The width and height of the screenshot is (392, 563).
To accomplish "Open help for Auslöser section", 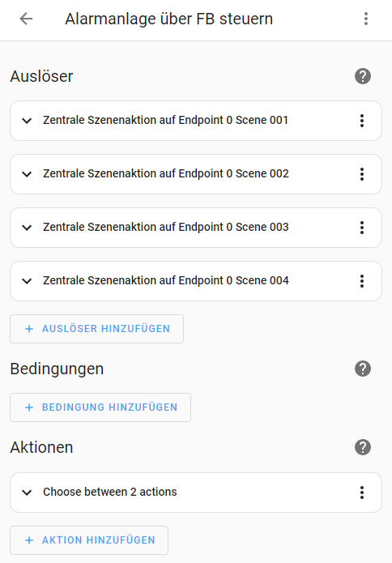I will click(x=363, y=76).
